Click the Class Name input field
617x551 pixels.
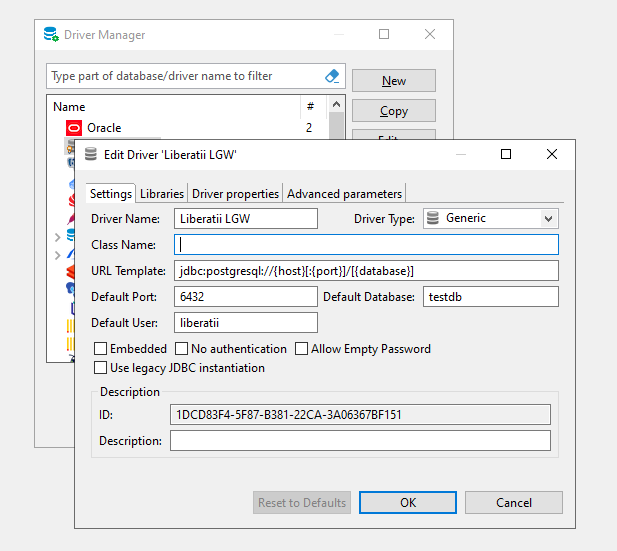pyautogui.click(x=366, y=244)
